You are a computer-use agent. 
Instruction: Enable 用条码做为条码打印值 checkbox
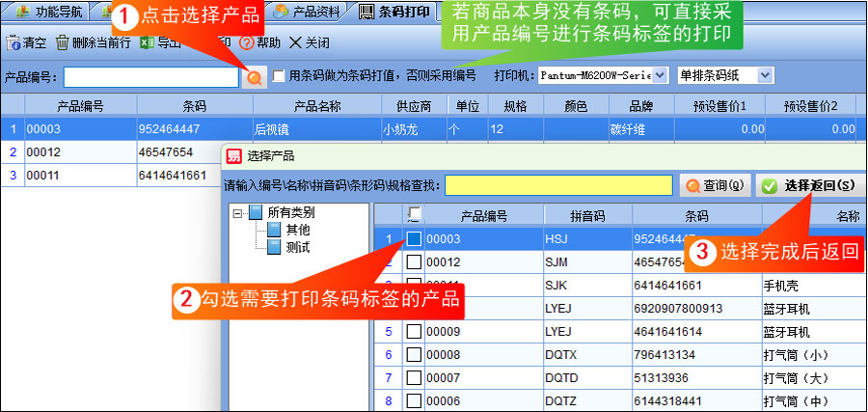click(x=279, y=75)
